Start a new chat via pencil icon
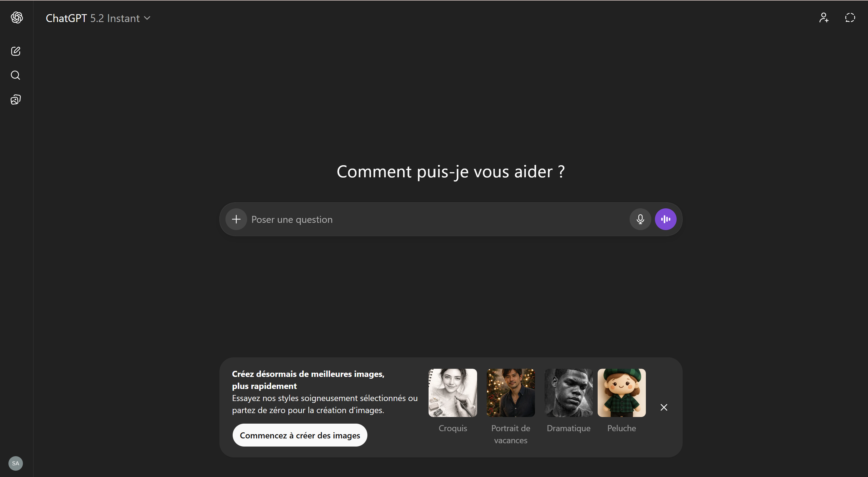This screenshot has height=477, width=868. 16,51
